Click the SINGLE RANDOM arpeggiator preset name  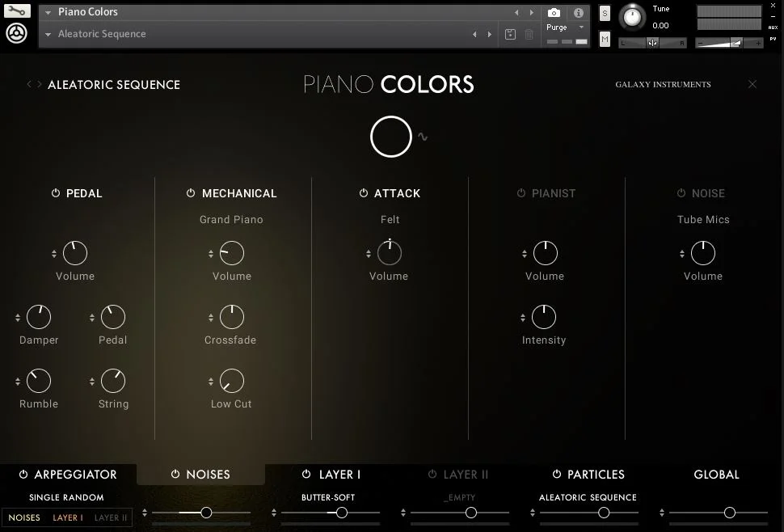click(x=66, y=497)
